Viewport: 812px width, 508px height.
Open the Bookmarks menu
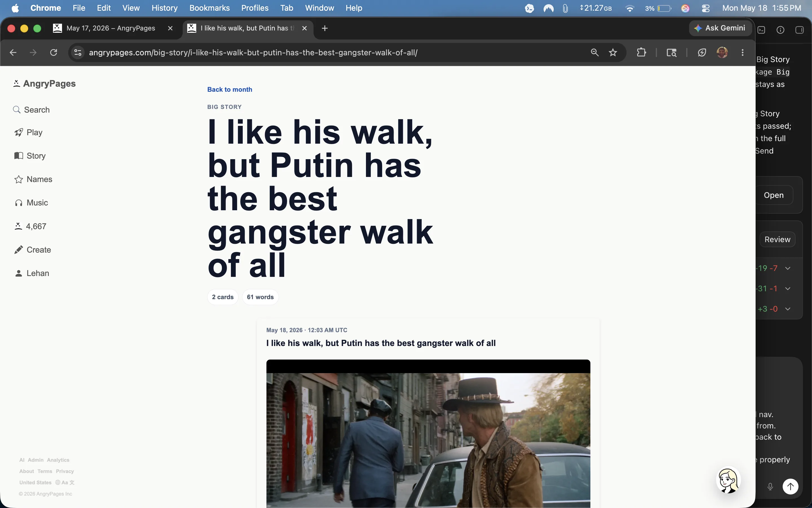(209, 8)
